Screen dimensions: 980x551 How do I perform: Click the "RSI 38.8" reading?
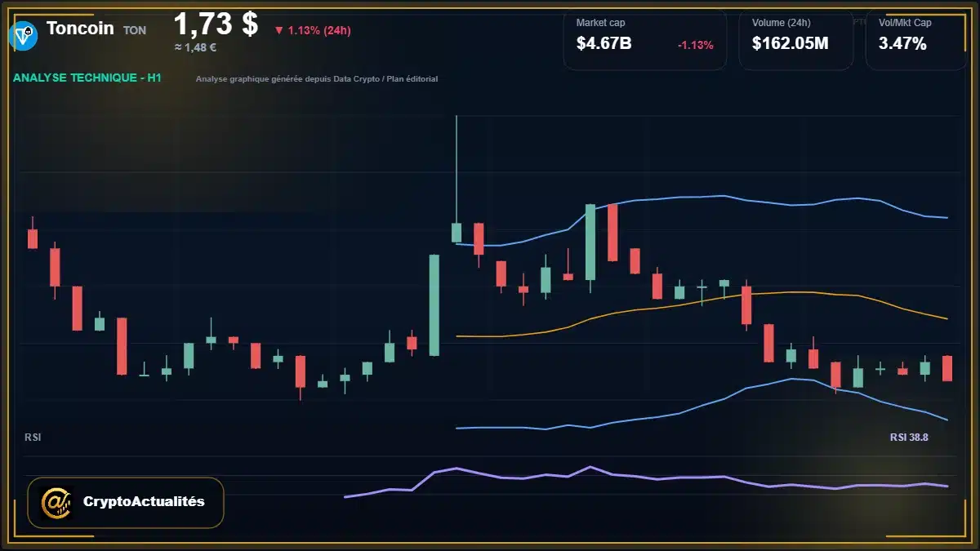[x=909, y=438]
